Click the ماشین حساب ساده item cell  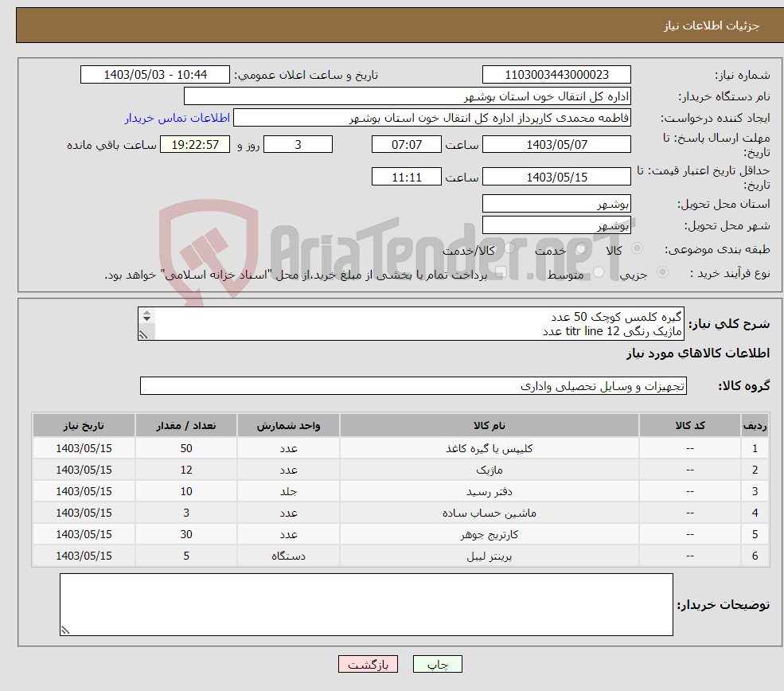[490, 513]
